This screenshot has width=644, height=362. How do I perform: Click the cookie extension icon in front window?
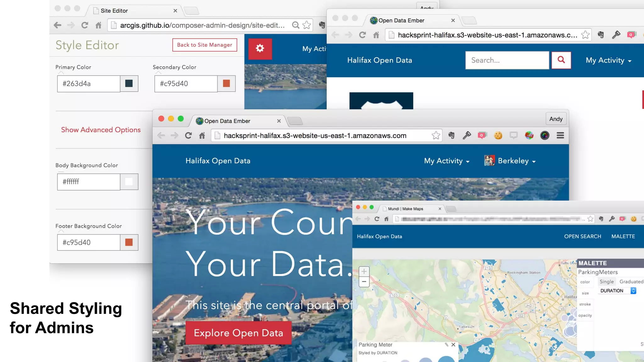[498, 135]
